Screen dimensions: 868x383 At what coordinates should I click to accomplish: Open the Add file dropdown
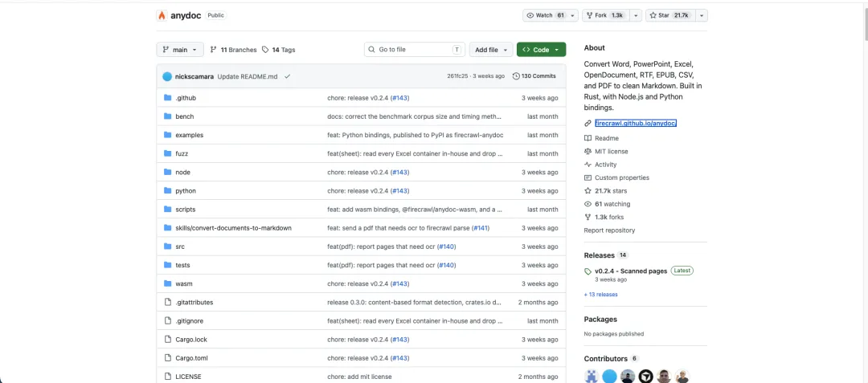point(491,50)
